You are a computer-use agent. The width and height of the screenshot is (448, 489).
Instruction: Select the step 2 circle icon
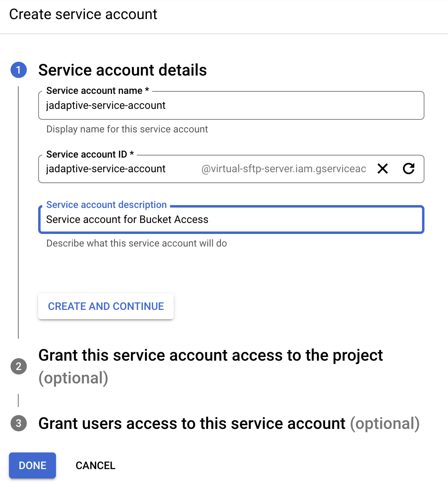pyautogui.click(x=19, y=366)
